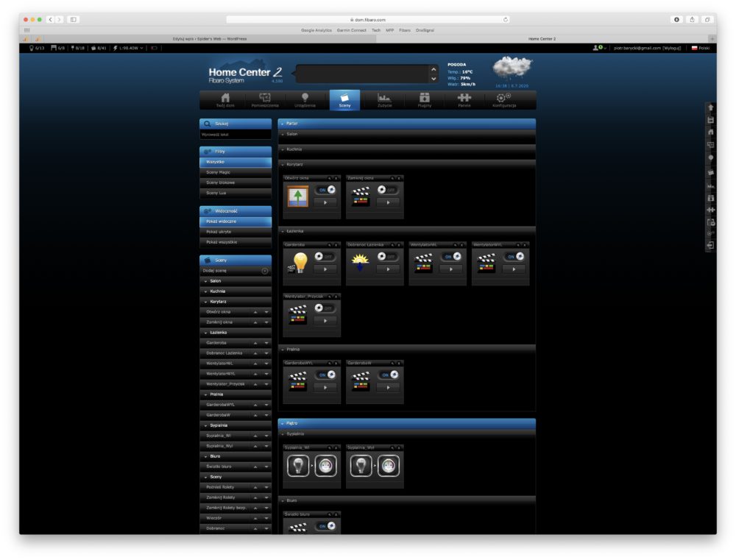Viewport: 736px width, 560px height.
Task: Click the Sypialnia_Wł bulb trigger icon
Action: tap(298, 466)
